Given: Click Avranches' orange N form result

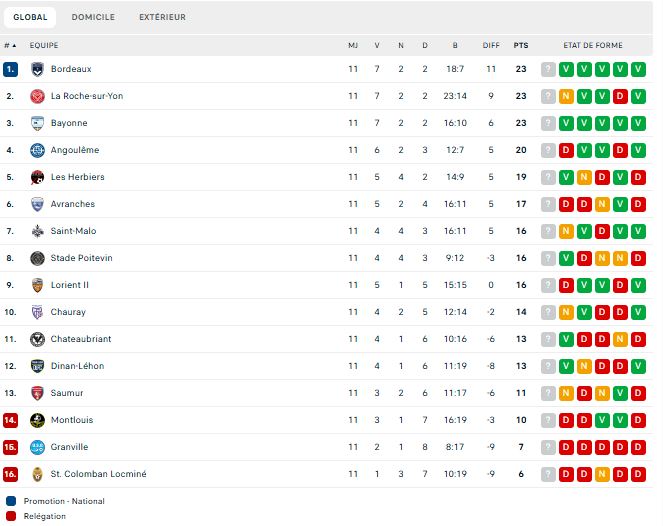Looking at the screenshot, I should coord(602,204).
